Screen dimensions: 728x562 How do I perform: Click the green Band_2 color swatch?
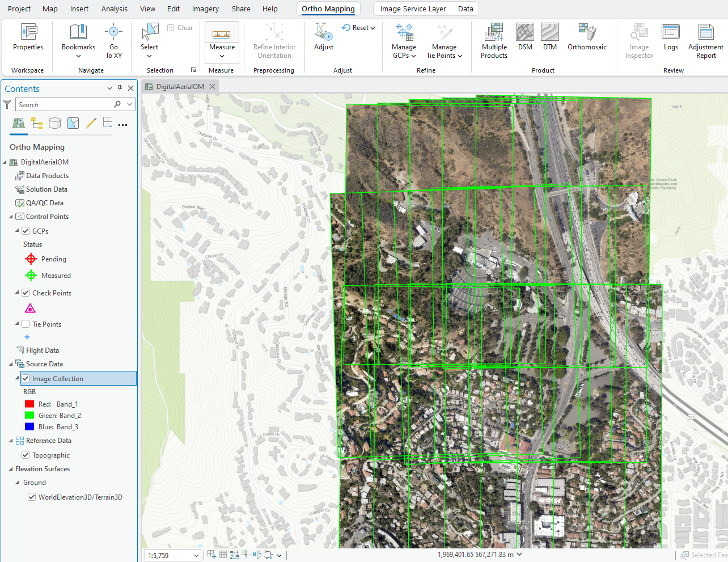coord(29,415)
